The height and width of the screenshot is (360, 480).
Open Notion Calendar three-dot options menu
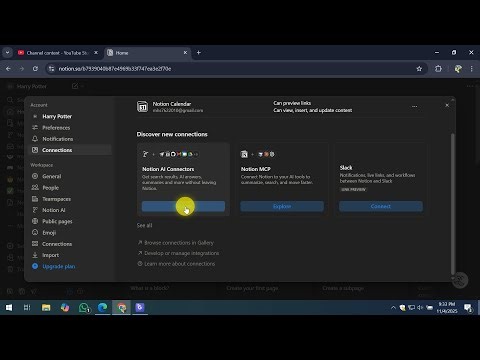click(x=414, y=107)
